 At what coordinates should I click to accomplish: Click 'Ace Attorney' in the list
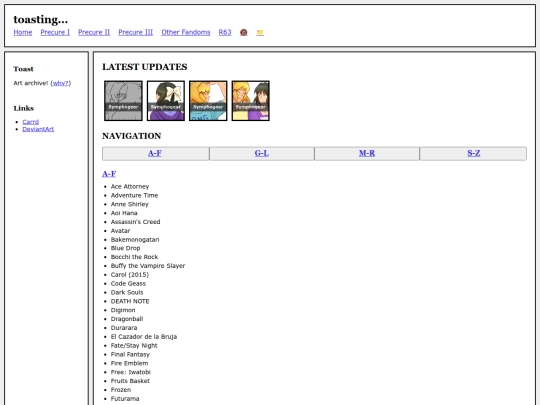(x=130, y=186)
